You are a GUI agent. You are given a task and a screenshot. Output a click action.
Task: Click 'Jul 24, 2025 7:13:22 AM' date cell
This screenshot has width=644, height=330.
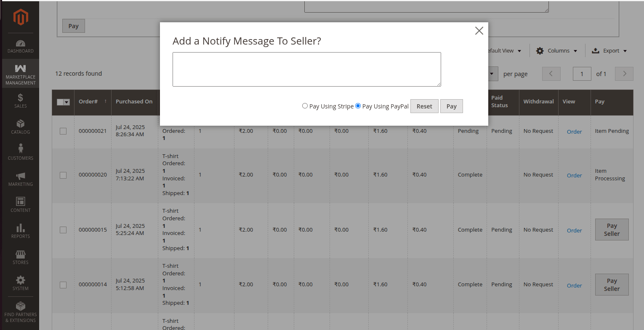130,174
